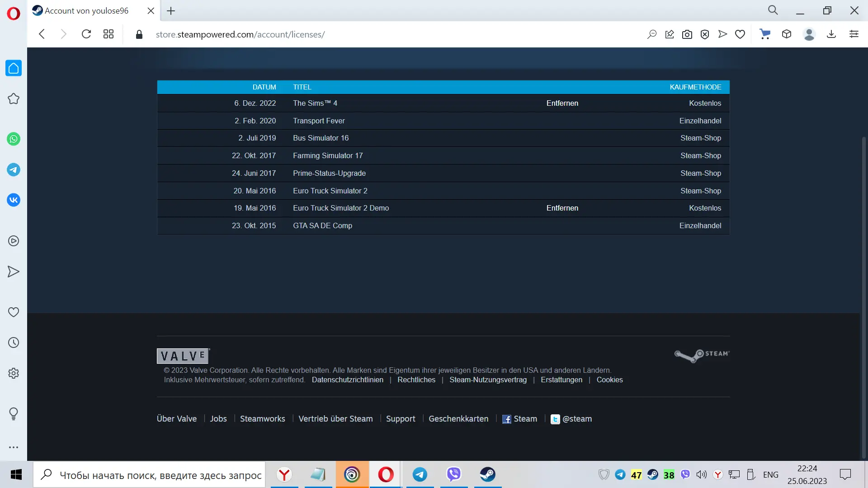868x488 pixels.
Task: Click Geschenkkarten footer link
Action: [x=458, y=419]
